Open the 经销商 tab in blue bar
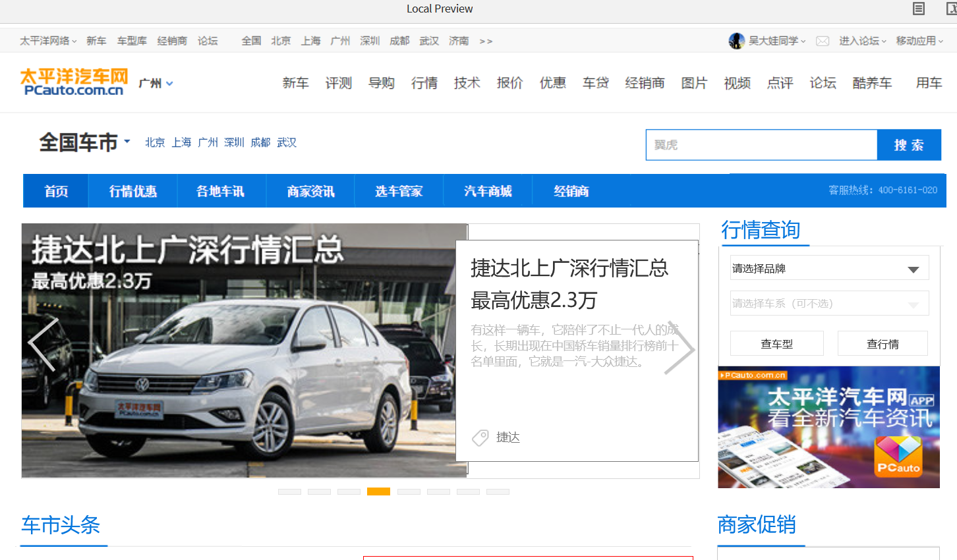957x560 pixels. point(571,191)
